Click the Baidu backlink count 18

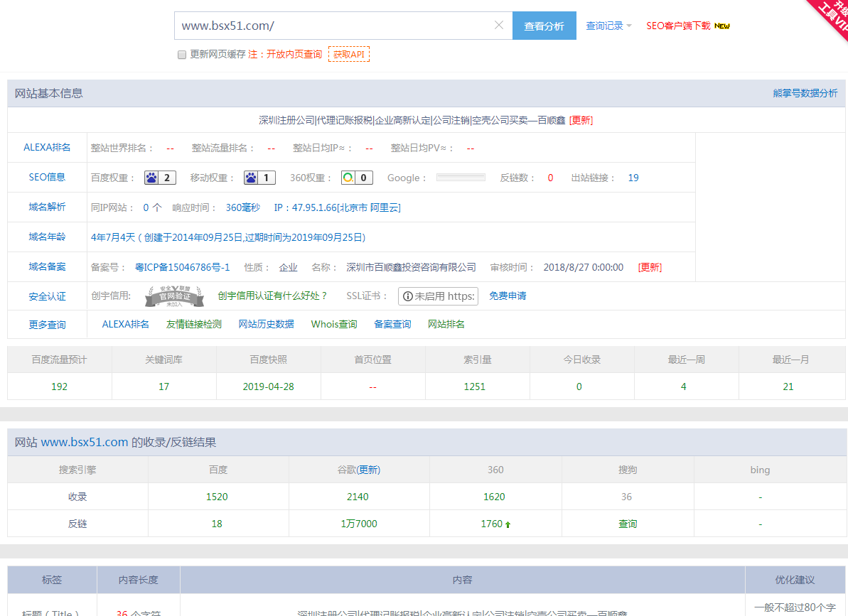(217, 524)
